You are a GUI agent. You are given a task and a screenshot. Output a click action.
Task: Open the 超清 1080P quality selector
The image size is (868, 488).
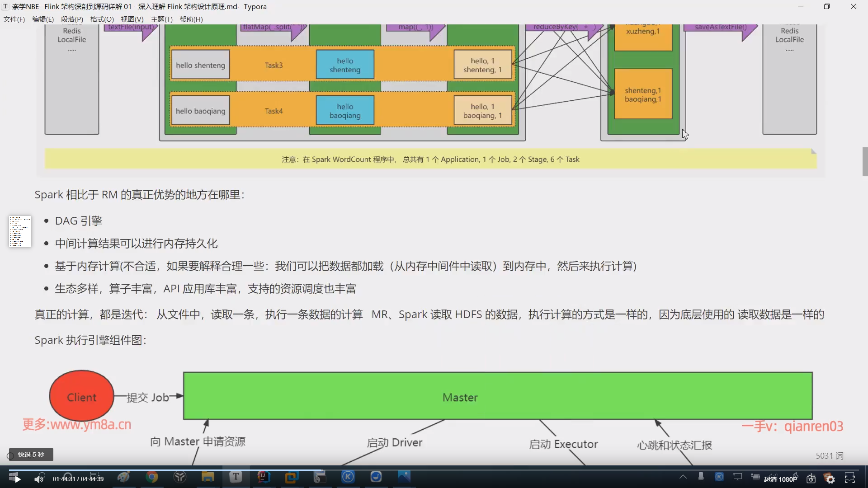780,479
